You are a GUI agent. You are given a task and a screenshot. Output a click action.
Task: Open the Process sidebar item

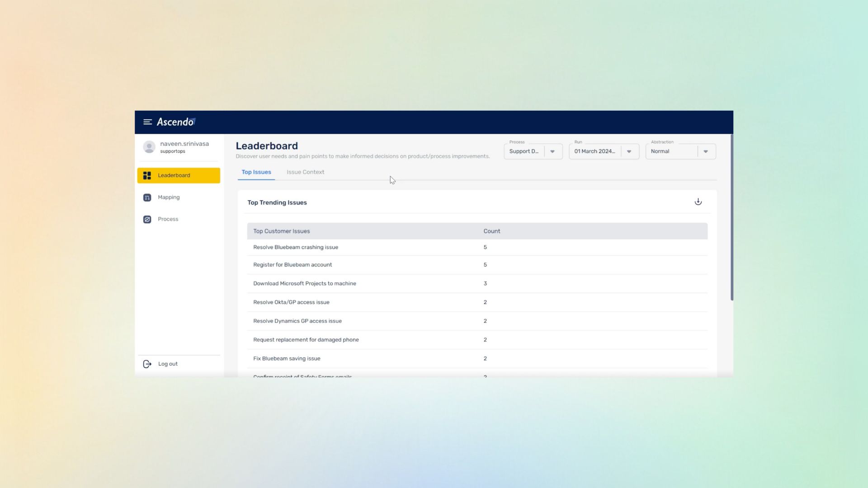168,219
